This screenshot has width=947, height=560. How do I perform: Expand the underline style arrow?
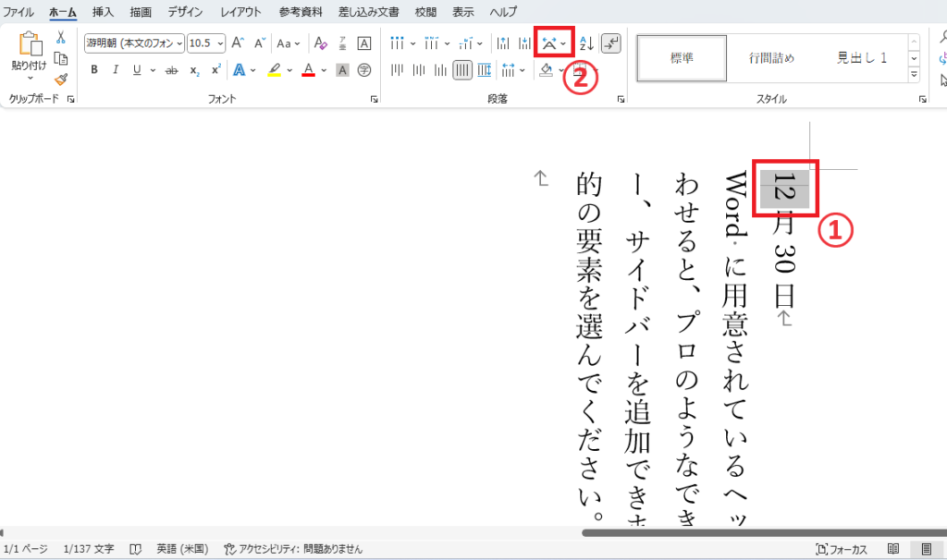153,70
